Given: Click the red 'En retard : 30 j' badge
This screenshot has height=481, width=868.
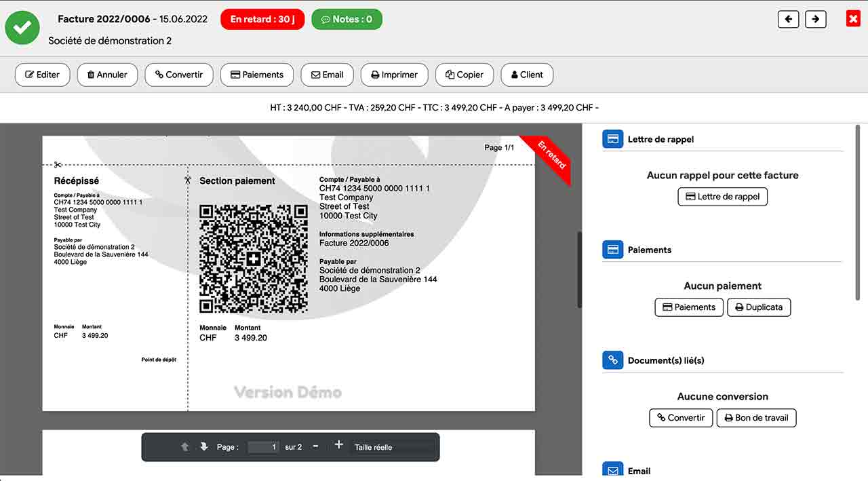Looking at the screenshot, I should [x=262, y=19].
